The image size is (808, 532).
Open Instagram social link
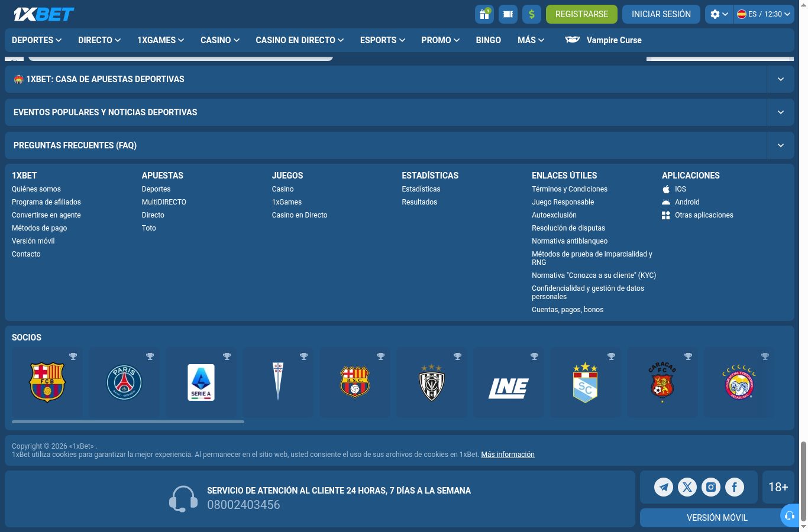tap(711, 487)
